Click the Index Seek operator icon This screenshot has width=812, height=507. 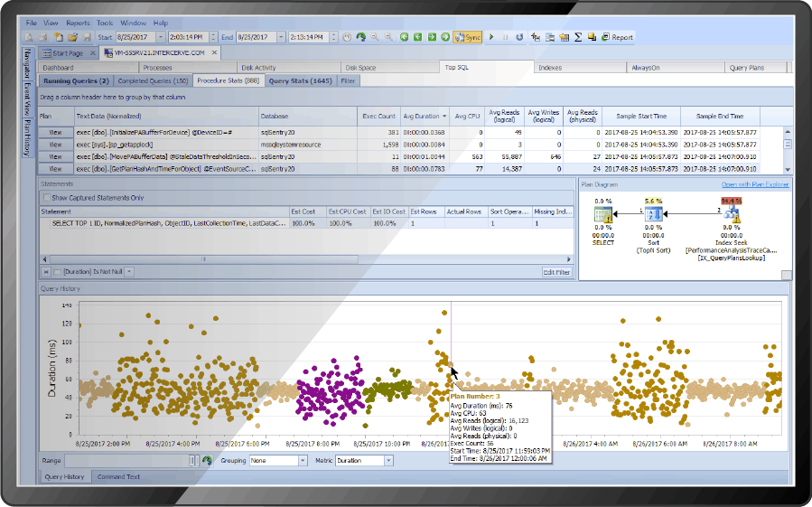(x=731, y=214)
